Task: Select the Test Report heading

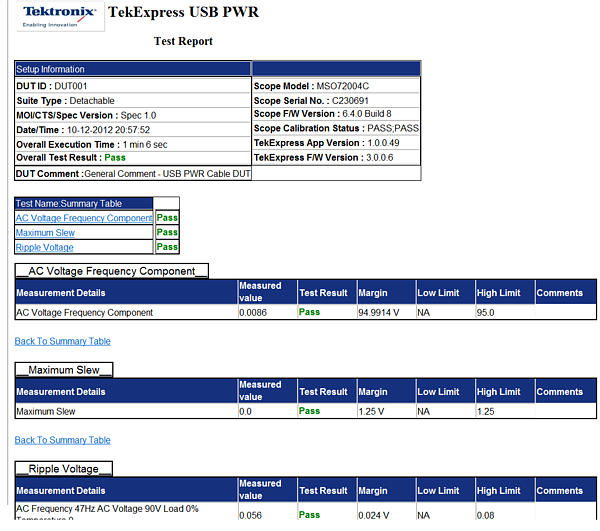Action: (x=183, y=41)
